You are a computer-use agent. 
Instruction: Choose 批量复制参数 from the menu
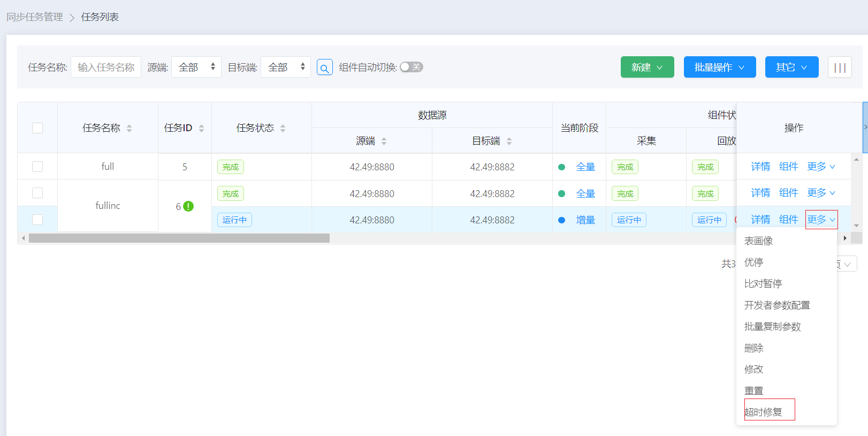[773, 327]
